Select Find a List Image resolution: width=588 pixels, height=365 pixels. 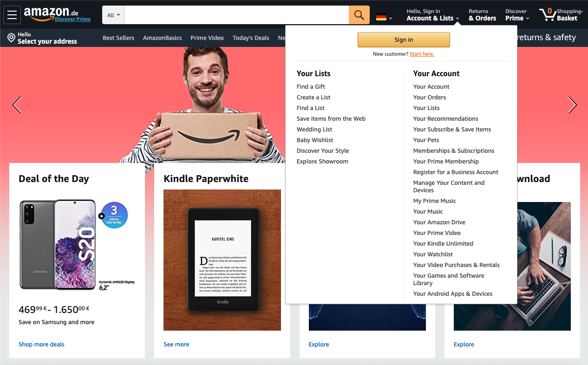coord(311,108)
